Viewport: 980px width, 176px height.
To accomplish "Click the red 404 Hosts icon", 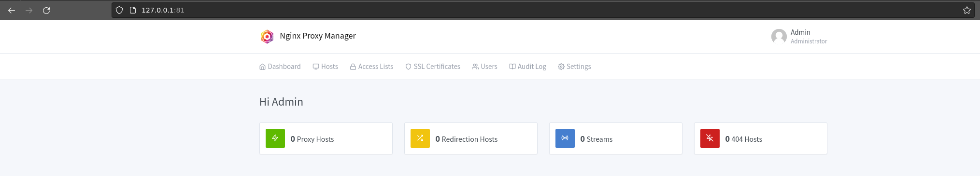I will coord(710,138).
